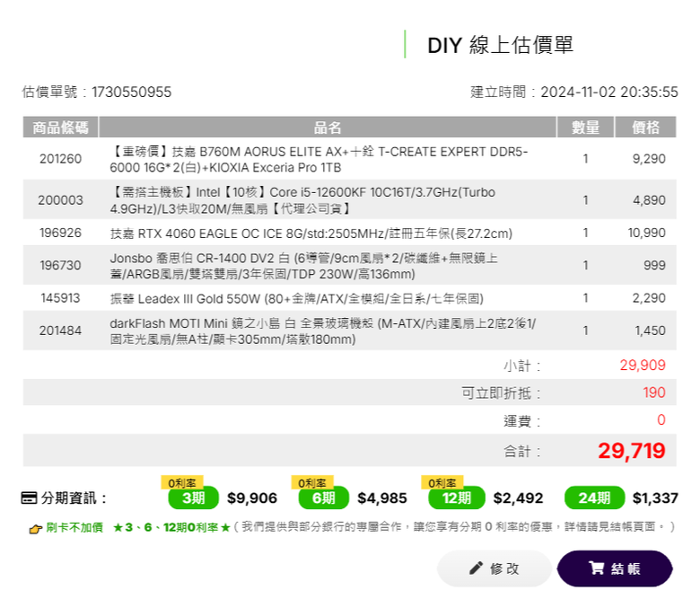Click the shopping cart icon in 結帳

[596, 568]
